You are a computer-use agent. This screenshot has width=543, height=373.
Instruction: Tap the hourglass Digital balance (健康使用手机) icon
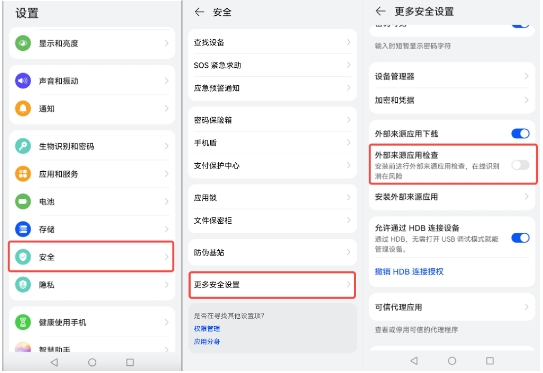(x=23, y=322)
